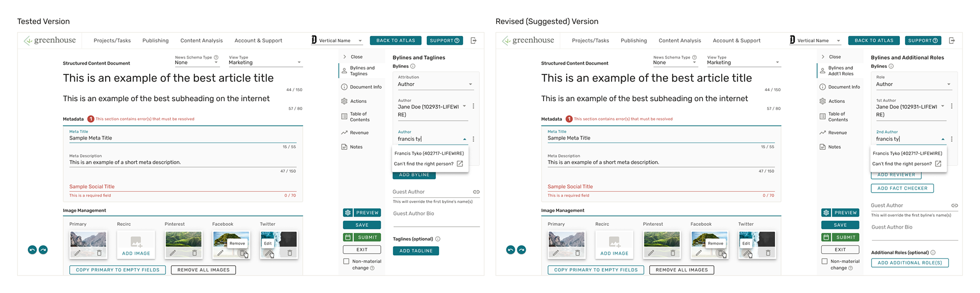
Task: Click undo arrow in Revised Version
Action: pos(510,250)
